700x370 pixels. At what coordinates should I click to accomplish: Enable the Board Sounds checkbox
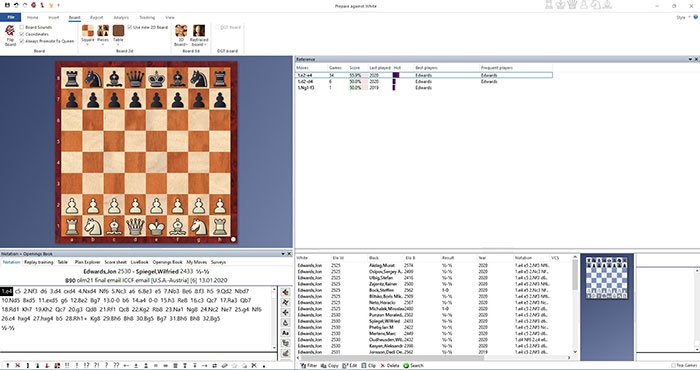click(x=22, y=27)
